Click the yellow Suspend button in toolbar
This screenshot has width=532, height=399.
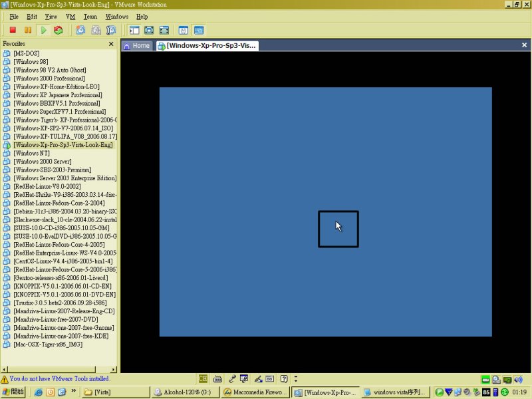click(x=28, y=30)
